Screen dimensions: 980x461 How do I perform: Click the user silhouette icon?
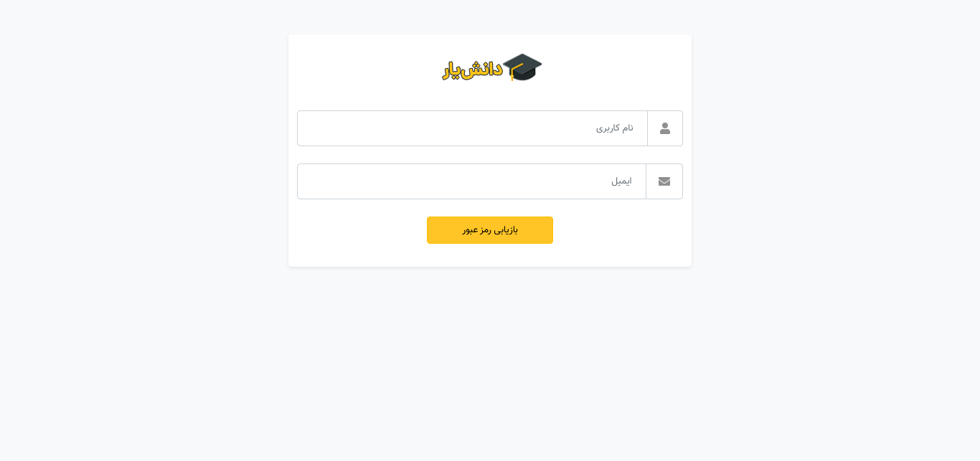[x=665, y=128]
